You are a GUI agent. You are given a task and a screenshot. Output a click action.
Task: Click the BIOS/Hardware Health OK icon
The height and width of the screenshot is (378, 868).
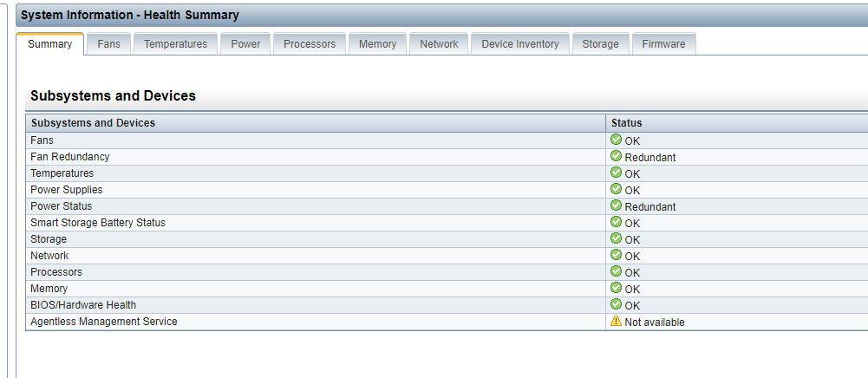(x=616, y=304)
